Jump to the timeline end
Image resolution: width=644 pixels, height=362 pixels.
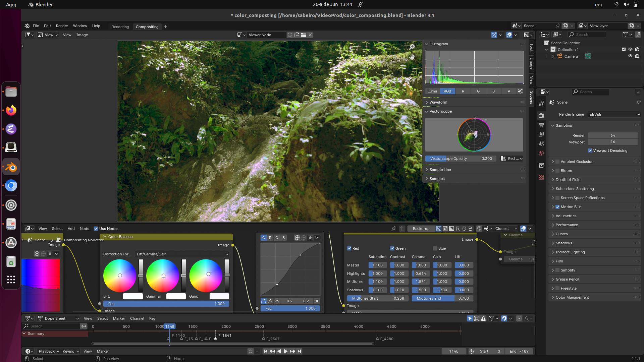300,351
